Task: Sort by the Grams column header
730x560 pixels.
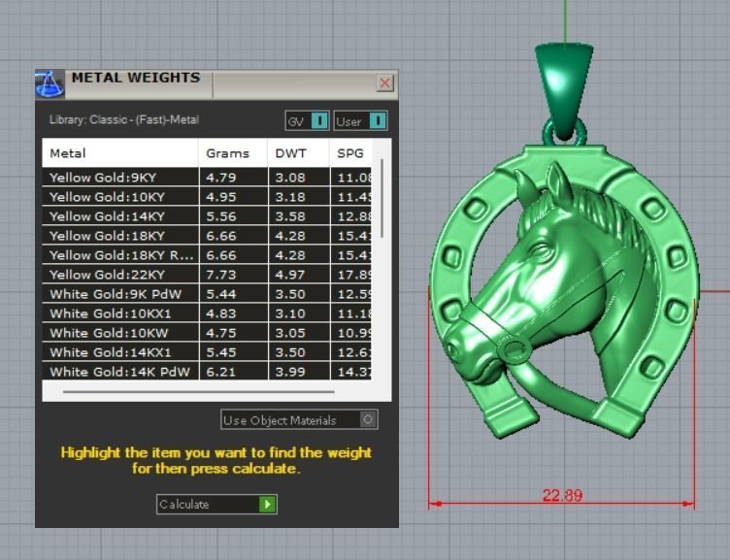Action: point(233,153)
